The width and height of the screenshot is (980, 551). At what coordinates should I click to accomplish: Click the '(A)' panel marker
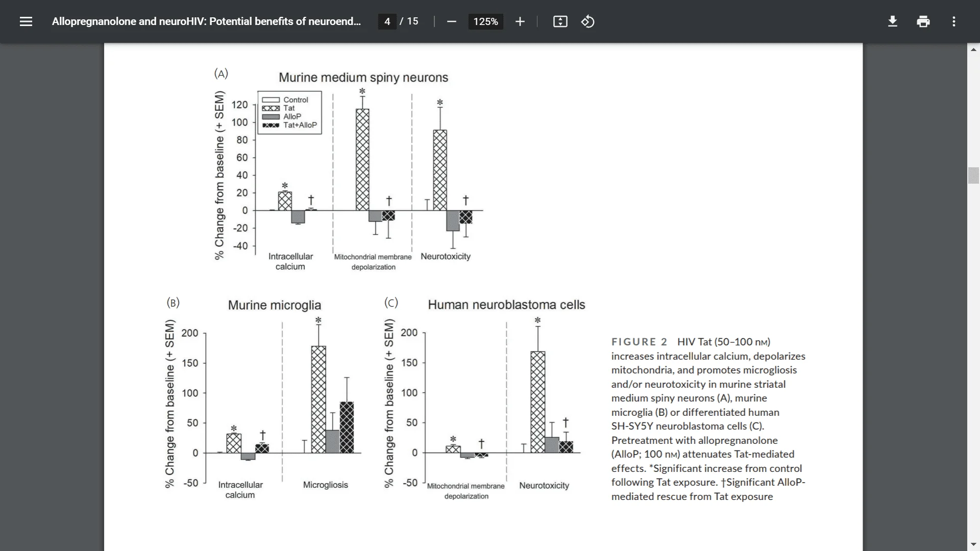221,73
